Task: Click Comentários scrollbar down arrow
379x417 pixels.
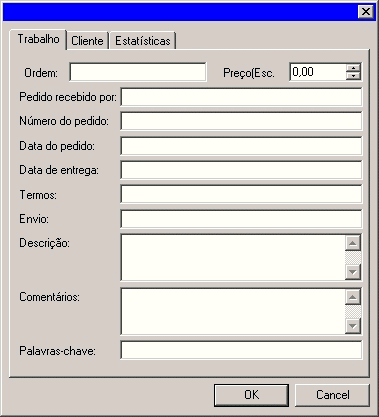Action: (x=353, y=326)
